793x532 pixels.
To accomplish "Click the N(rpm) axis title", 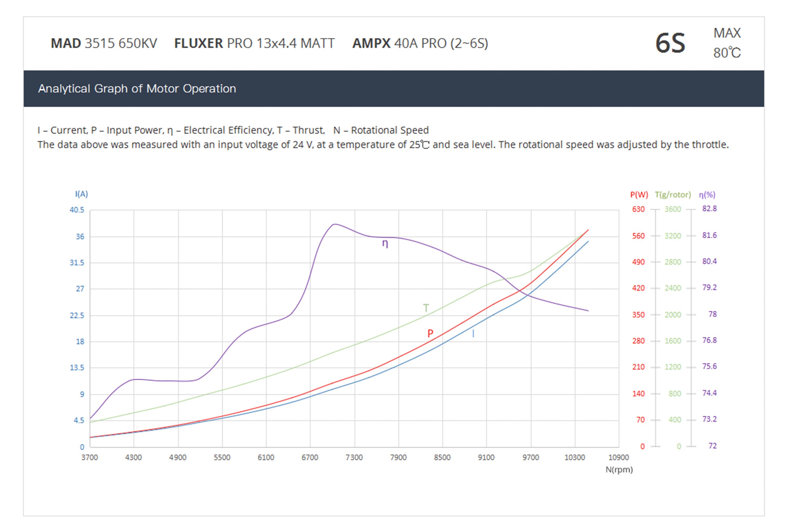I will 619,470.
